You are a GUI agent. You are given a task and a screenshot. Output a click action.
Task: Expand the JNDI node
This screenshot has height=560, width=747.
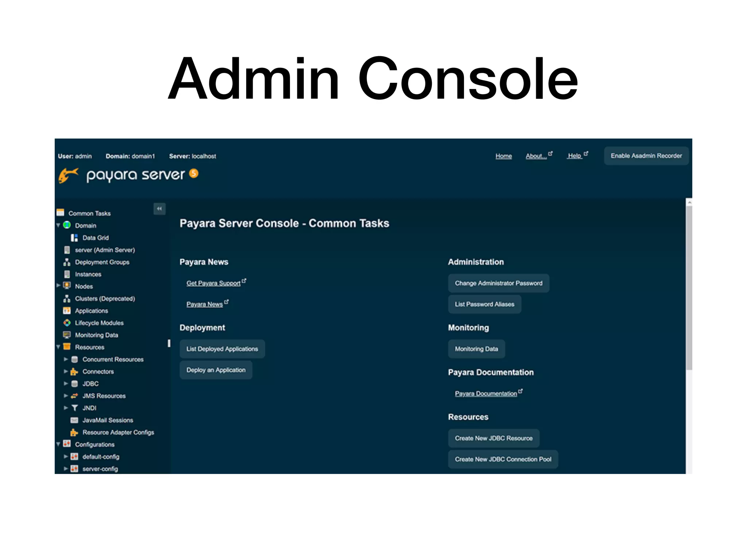[66, 408]
